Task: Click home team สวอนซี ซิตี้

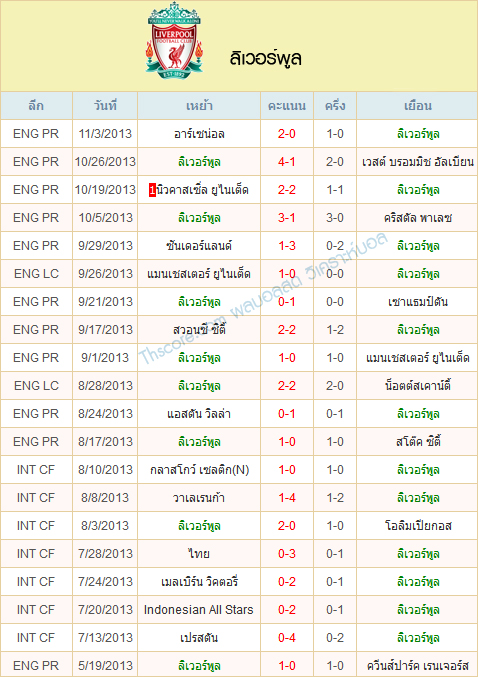Action: 199,330
